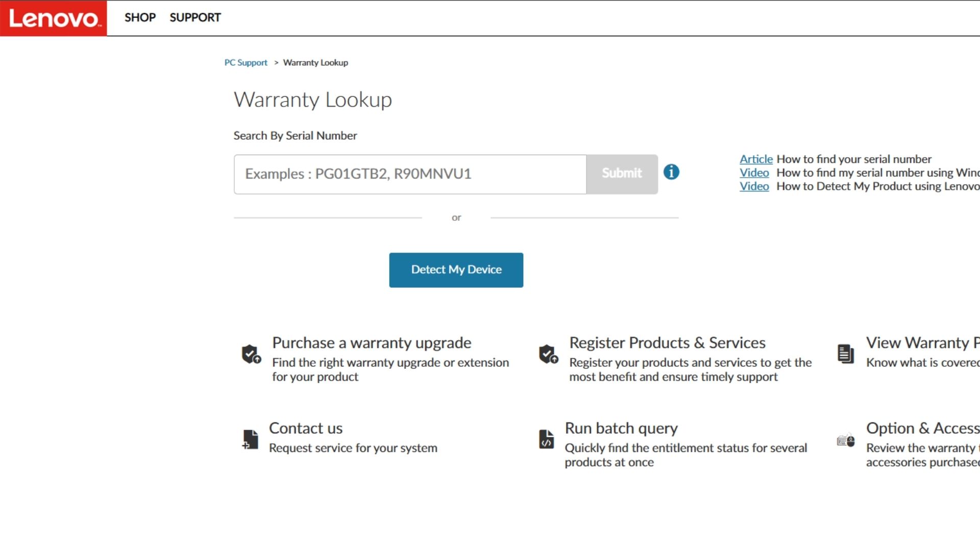Click the Option & Accessories keyboard-mouse icon
This screenshot has width=980, height=551.
[x=845, y=440]
